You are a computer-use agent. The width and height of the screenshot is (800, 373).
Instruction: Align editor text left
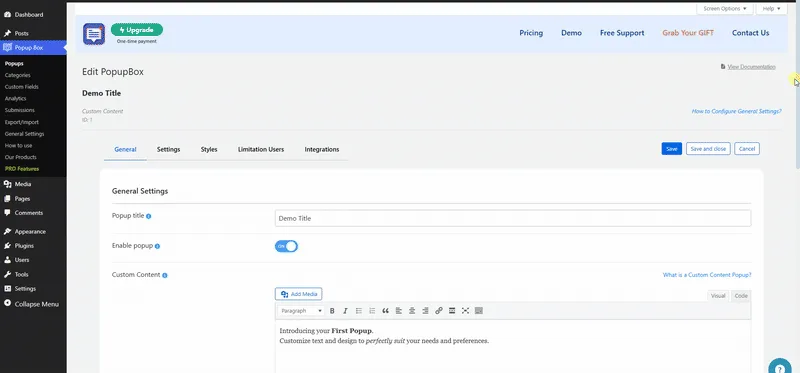click(x=398, y=311)
